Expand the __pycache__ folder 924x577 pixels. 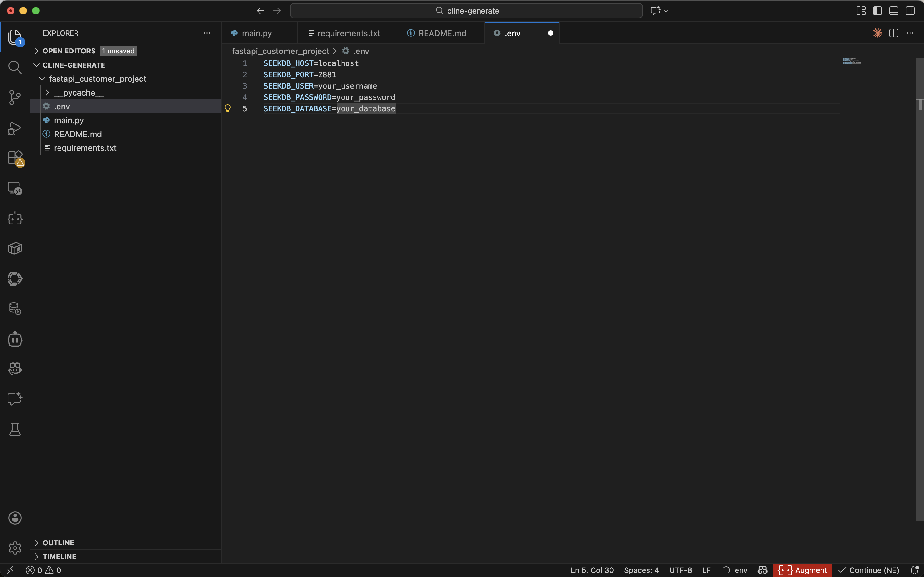tap(79, 93)
